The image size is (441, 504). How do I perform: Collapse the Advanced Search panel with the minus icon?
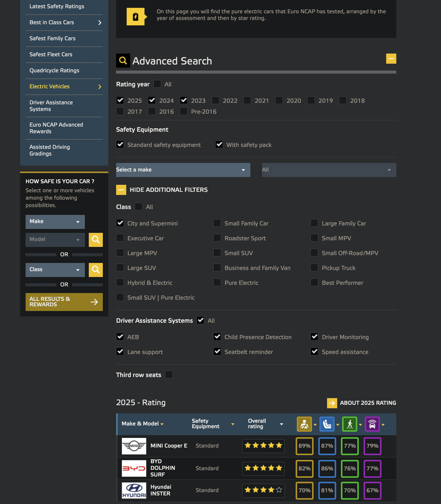[391, 59]
